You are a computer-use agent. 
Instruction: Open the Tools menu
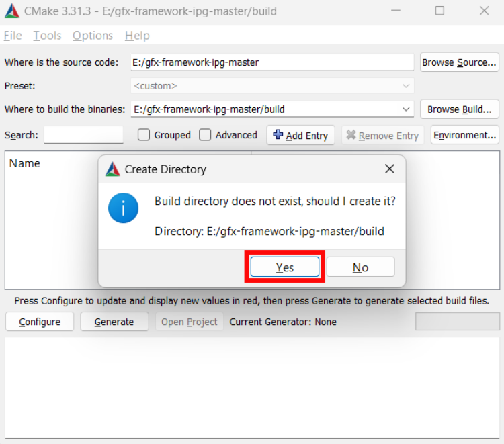pos(47,36)
